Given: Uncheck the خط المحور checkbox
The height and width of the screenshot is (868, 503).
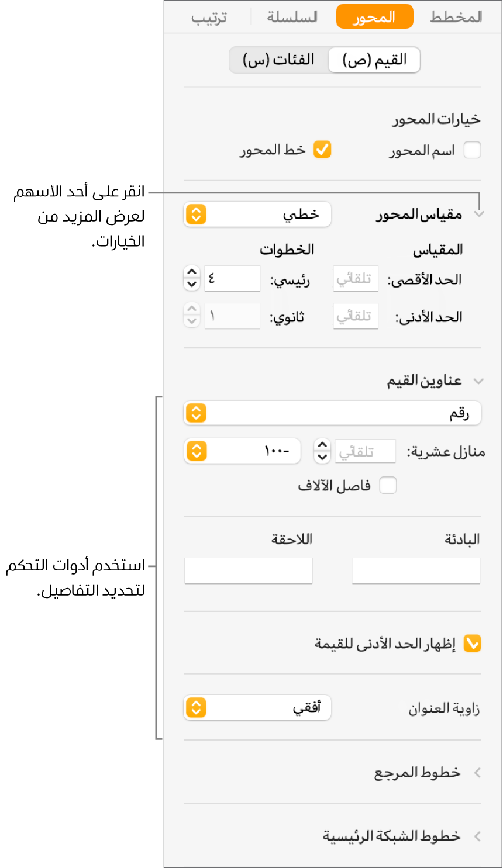Looking at the screenshot, I should coord(322,150).
